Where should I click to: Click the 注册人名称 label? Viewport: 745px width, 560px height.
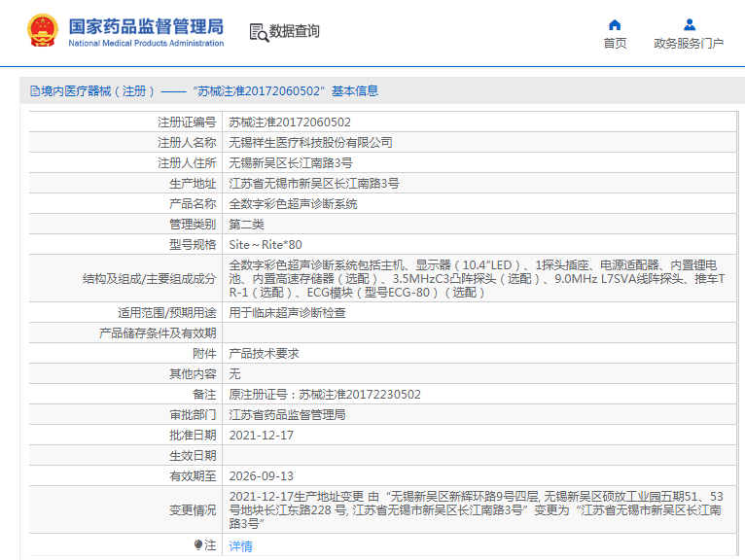187,143
